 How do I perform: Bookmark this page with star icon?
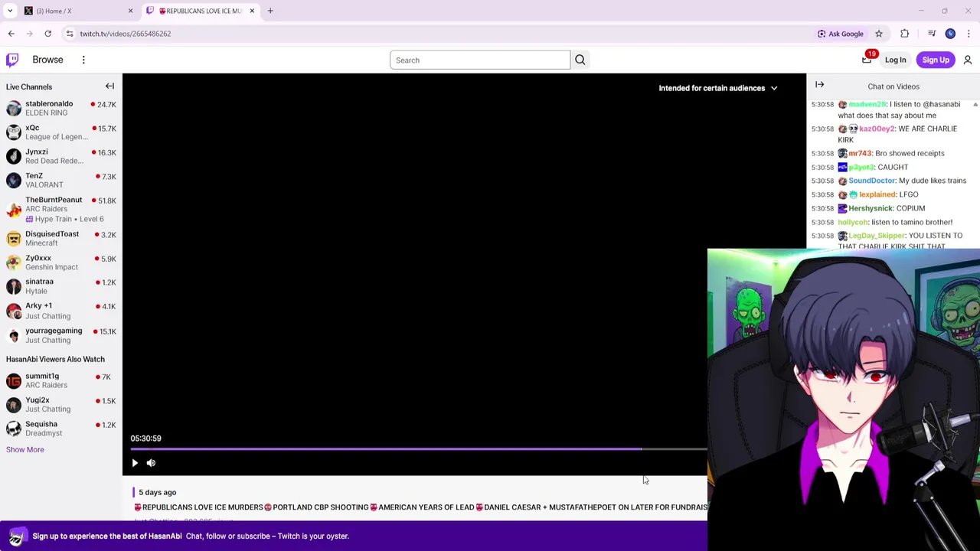[879, 34]
